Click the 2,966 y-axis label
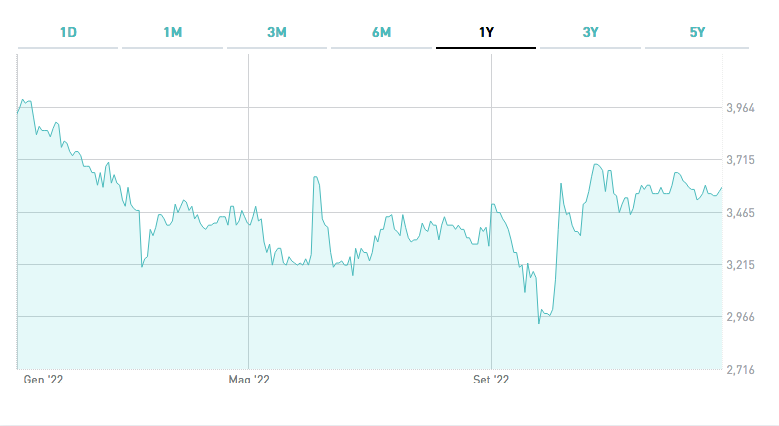The width and height of the screenshot is (779, 426). (742, 317)
